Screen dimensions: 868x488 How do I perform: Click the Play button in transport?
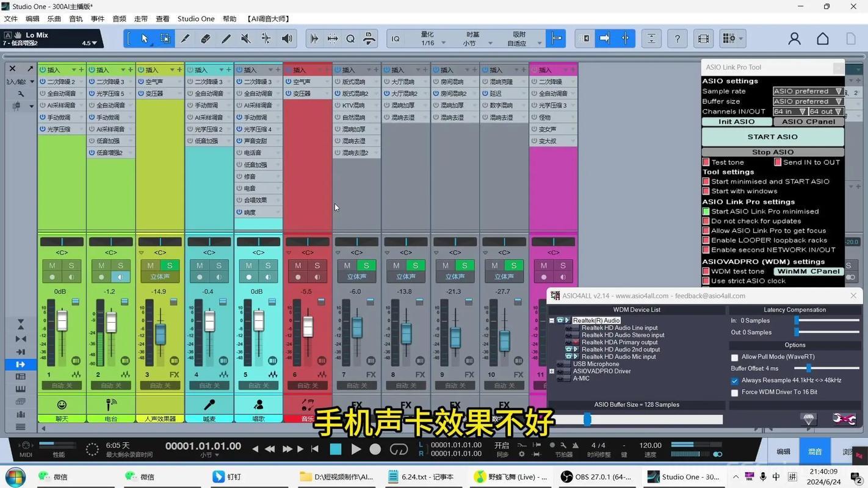pos(356,450)
